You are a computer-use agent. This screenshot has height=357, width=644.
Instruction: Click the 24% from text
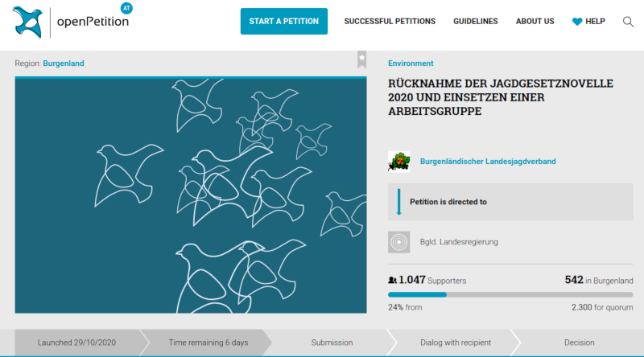pos(405,307)
